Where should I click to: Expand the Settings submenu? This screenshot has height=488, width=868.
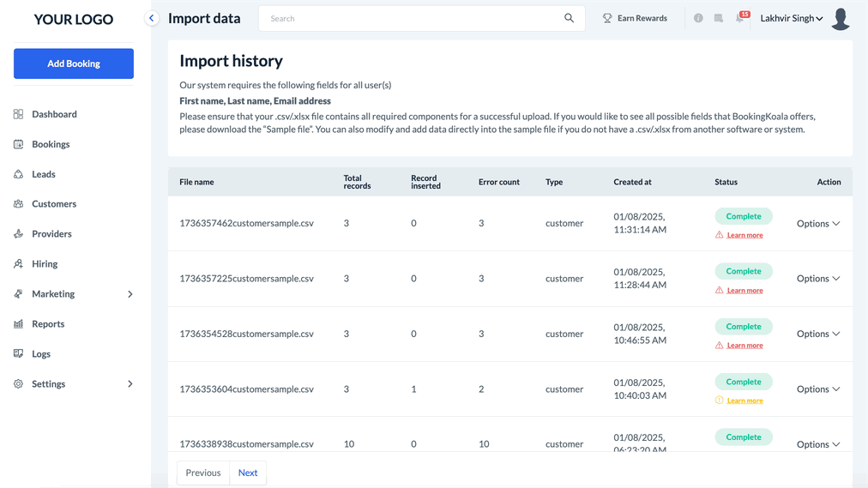pos(130,384)
